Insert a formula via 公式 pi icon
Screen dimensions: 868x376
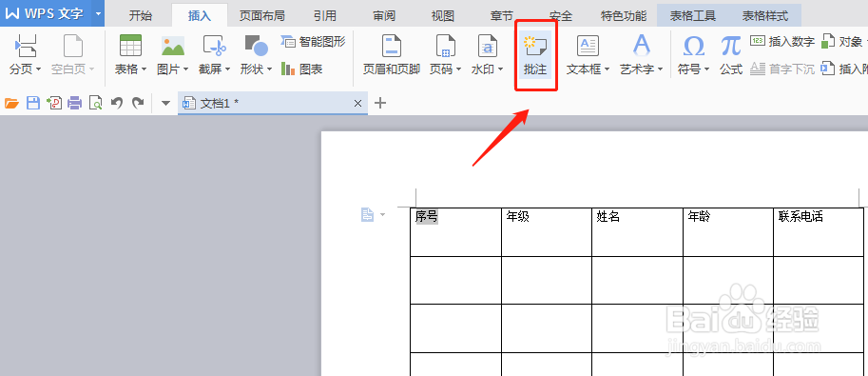(731, 46)
